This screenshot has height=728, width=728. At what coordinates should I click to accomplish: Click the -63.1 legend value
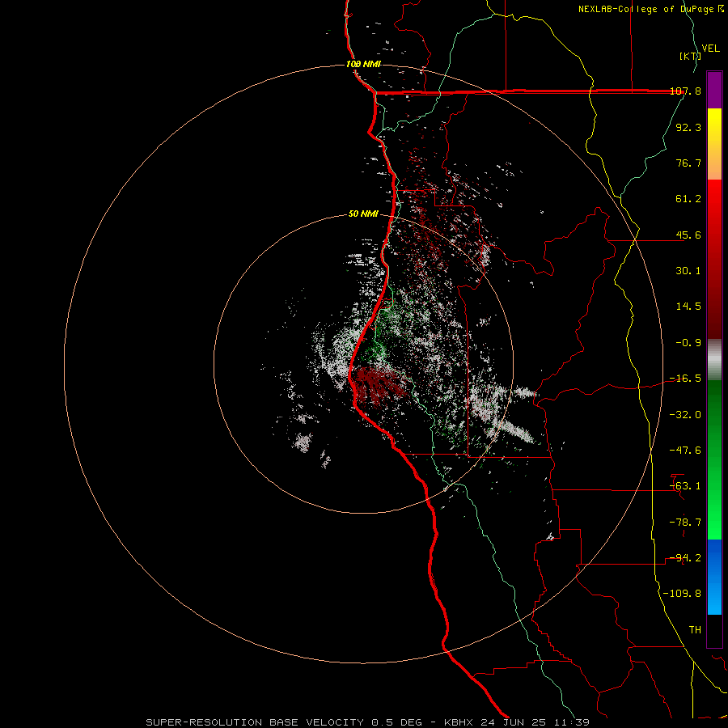(x=685, y=486)
